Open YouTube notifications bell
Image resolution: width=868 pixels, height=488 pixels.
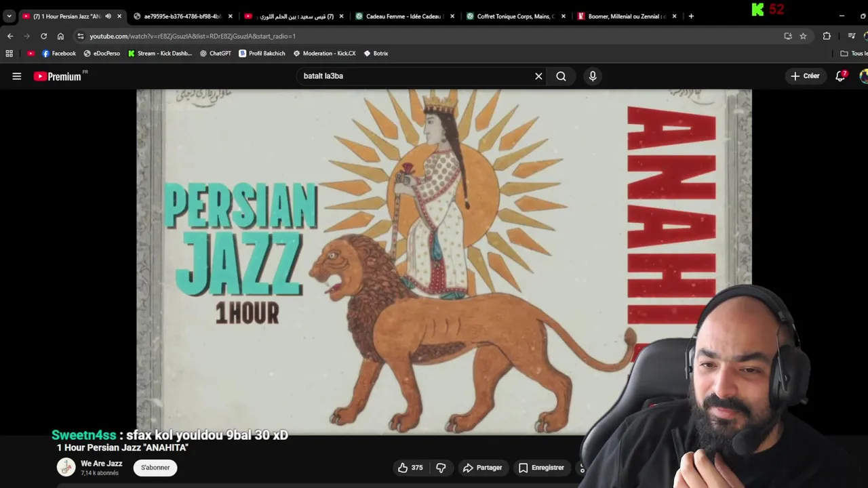click(840, 76)
